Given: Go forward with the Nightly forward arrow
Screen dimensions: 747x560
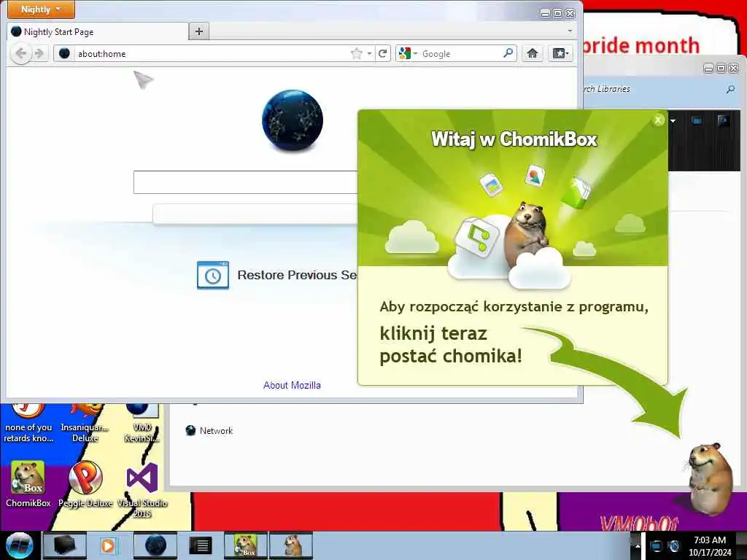Looking at the screenshot, I should point(39,53).
